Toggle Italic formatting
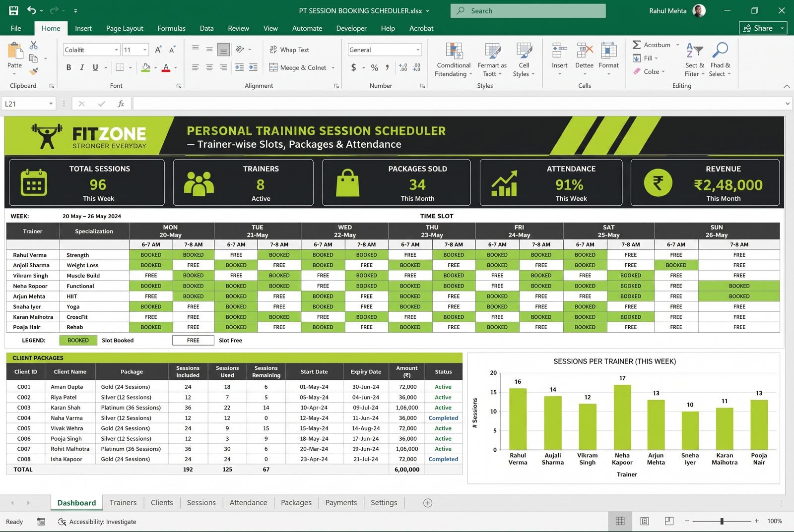 [82, 67]
